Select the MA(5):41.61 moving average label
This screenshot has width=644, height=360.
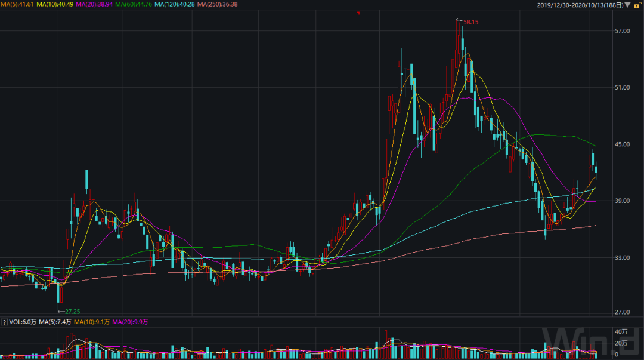click(17, 4)
